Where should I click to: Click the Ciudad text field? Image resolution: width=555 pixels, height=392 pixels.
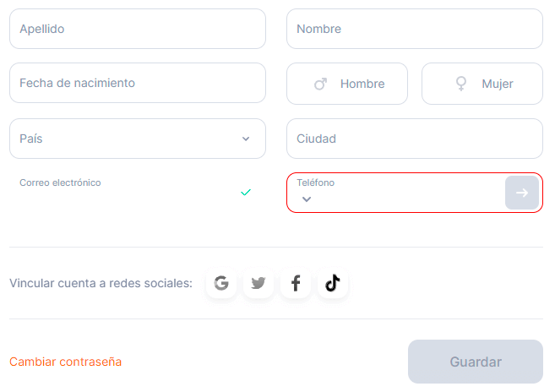[414, 139]
